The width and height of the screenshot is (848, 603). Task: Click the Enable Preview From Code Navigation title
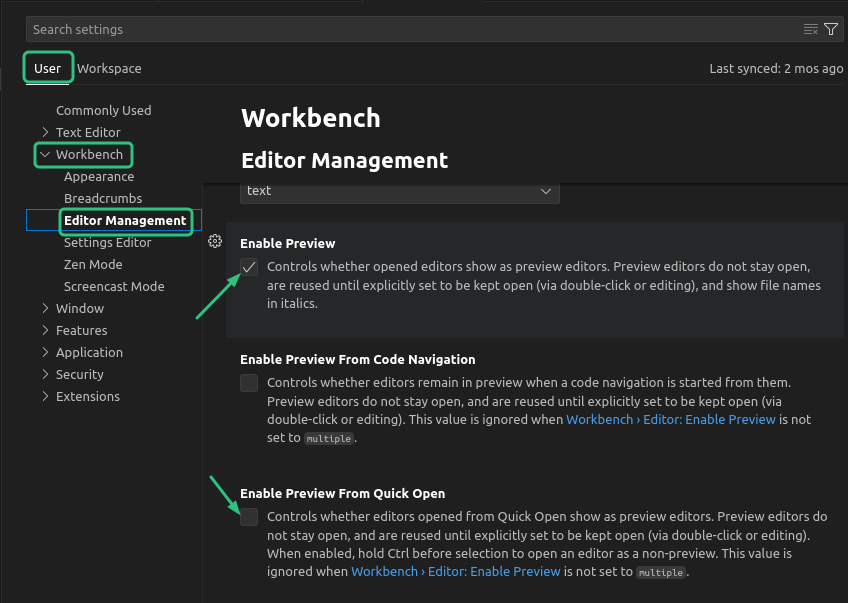[x=357, y=360]
